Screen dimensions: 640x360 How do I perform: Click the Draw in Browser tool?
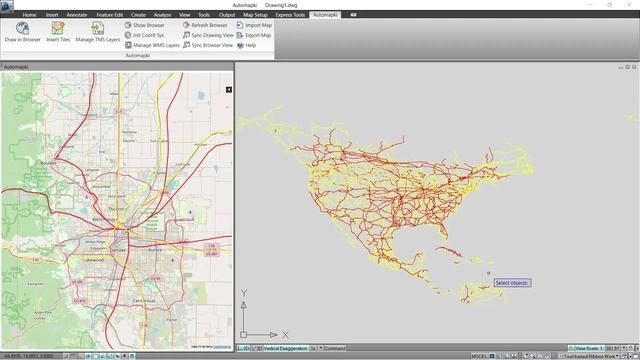(22, 32)
